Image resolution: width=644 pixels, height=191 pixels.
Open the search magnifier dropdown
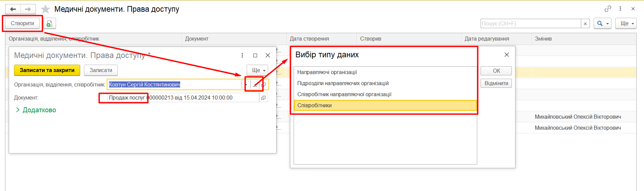pos(602,23)
